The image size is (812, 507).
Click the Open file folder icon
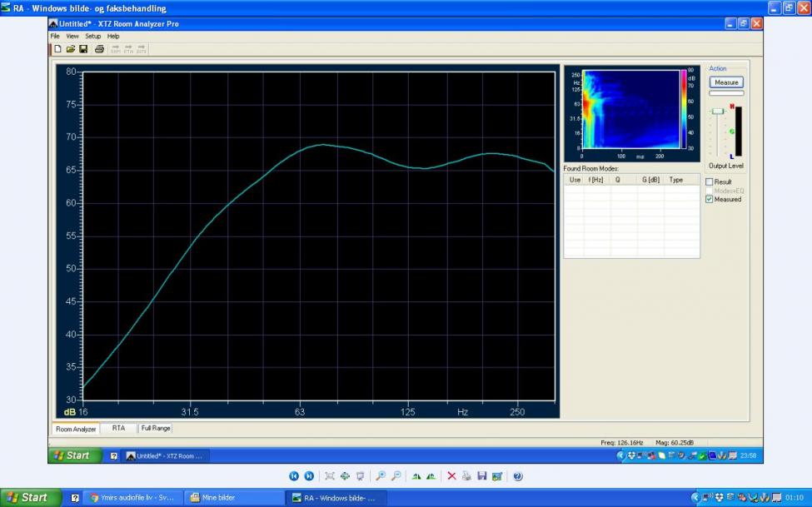[71, 49]
